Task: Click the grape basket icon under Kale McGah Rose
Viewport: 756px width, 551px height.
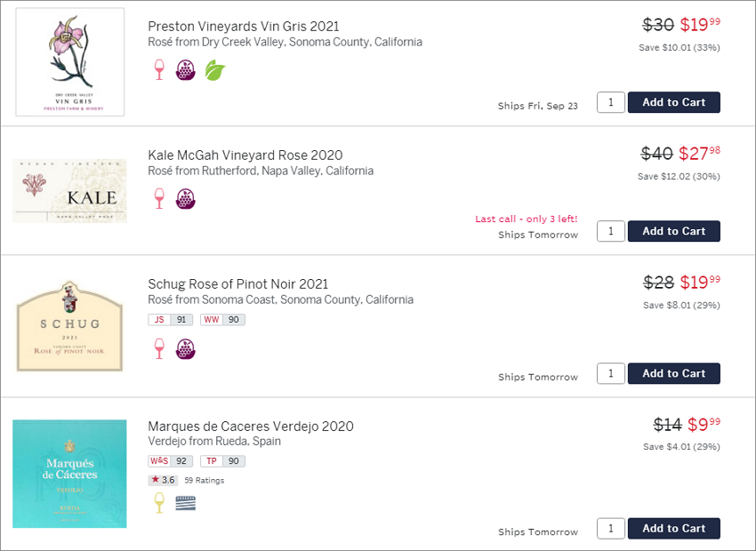Action: 186,198
